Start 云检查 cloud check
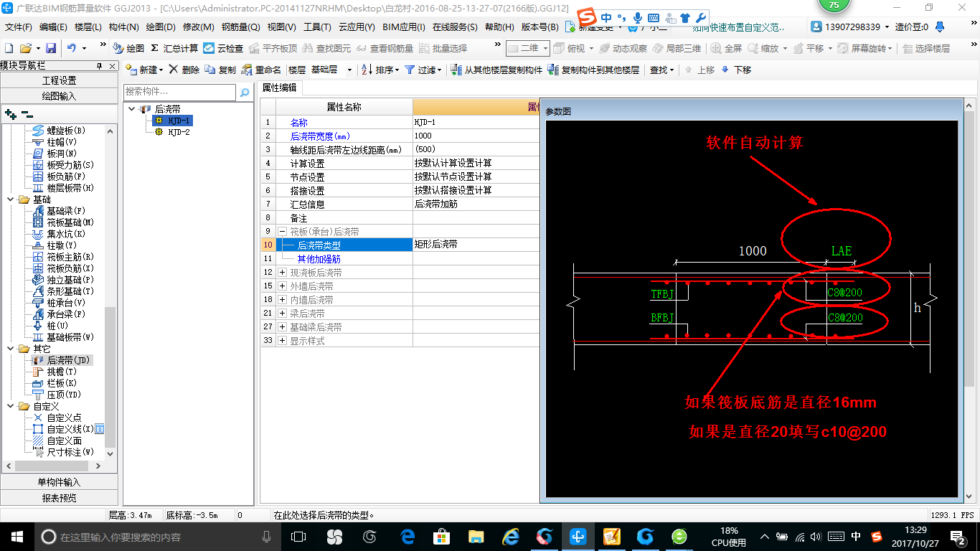The height and width of the screenshot is (551, 980). coord(223,48)
